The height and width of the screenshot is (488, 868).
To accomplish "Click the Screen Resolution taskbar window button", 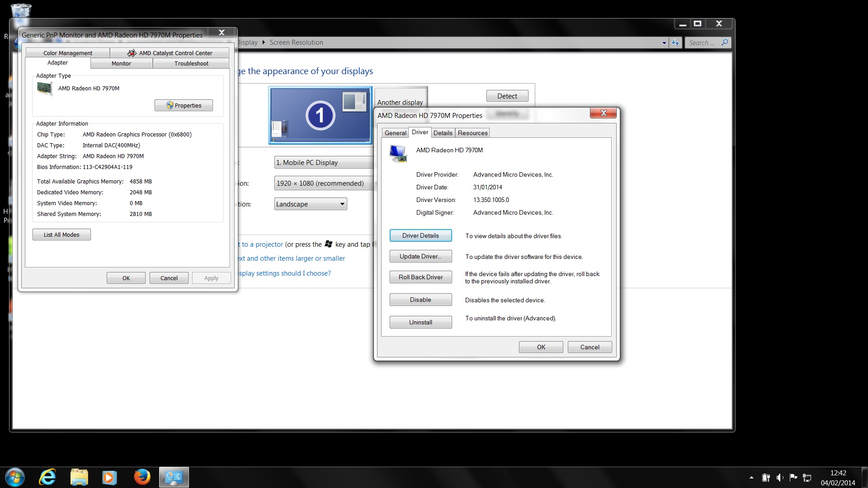I will click(174, 477).
